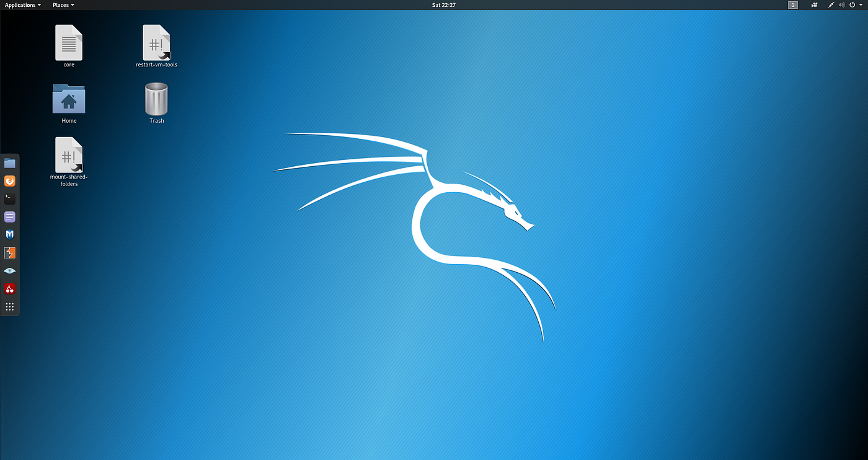This screenshot has width=868, height=460.
Task: Select the core file on desktop
Action: [x=69, y=43]
